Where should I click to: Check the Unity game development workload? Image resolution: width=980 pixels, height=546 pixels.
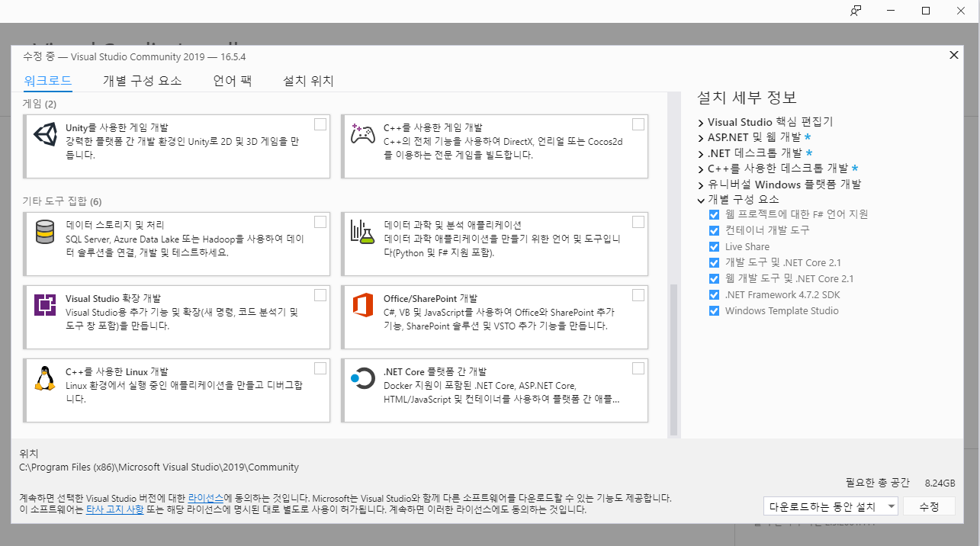click(320, 124)
